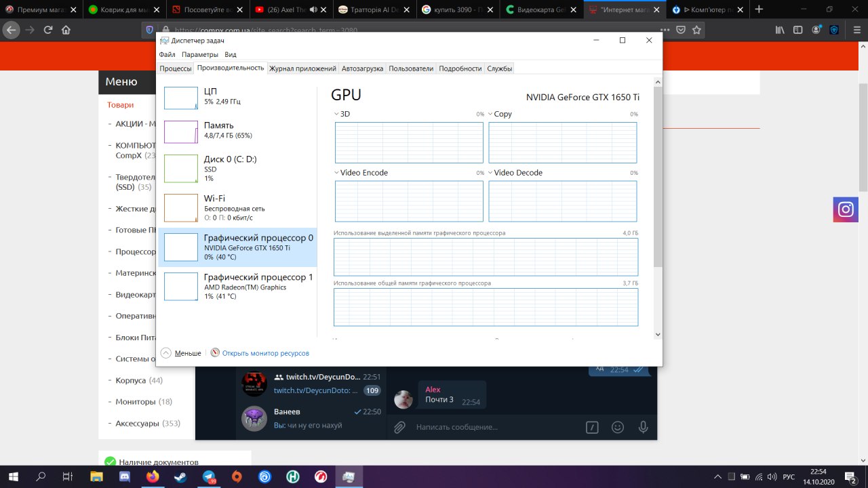The image size is (868, 488).
Task: Attach file paperclip in Telegram chat
Action: pos(400,427)
